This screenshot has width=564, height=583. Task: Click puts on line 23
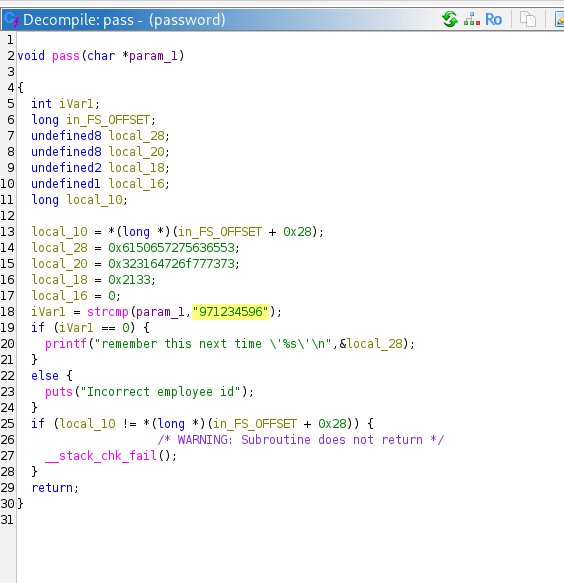[59, 392]
